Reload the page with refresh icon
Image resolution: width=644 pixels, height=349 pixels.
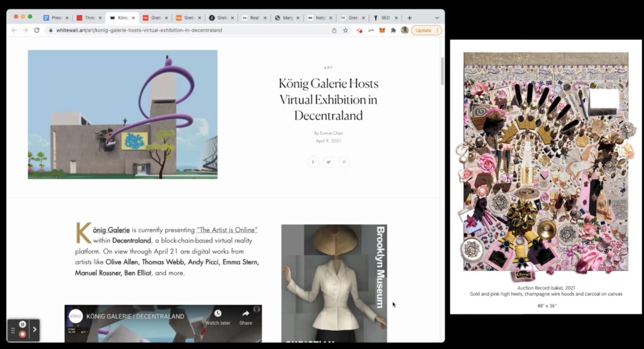(36, 31)
